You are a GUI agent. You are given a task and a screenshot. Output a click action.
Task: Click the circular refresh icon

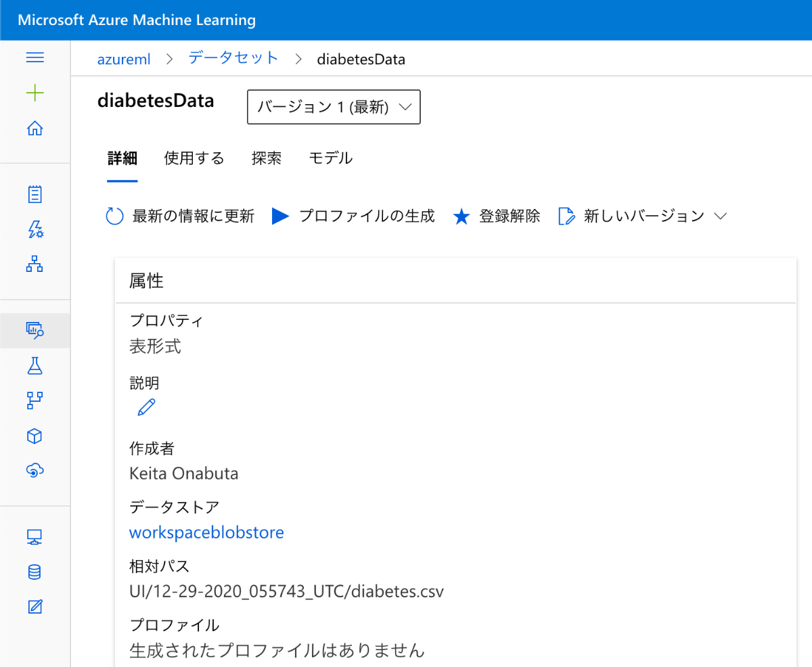click(x=115, y=216)
